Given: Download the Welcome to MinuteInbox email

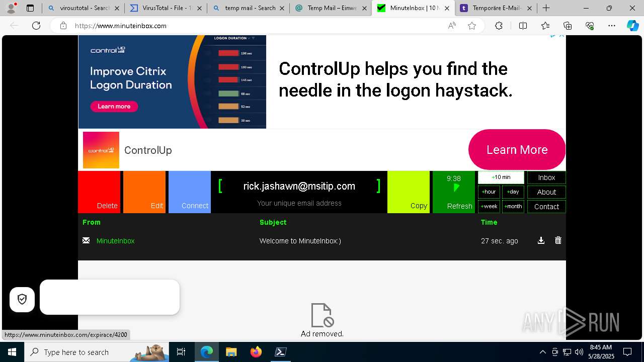Looking at the screenshot, I should point(541,240).
